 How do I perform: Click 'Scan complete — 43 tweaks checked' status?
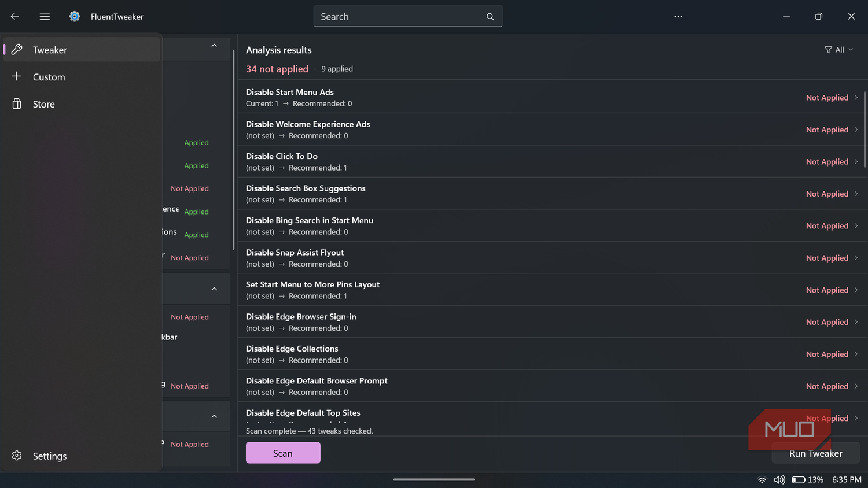point(309,431)
